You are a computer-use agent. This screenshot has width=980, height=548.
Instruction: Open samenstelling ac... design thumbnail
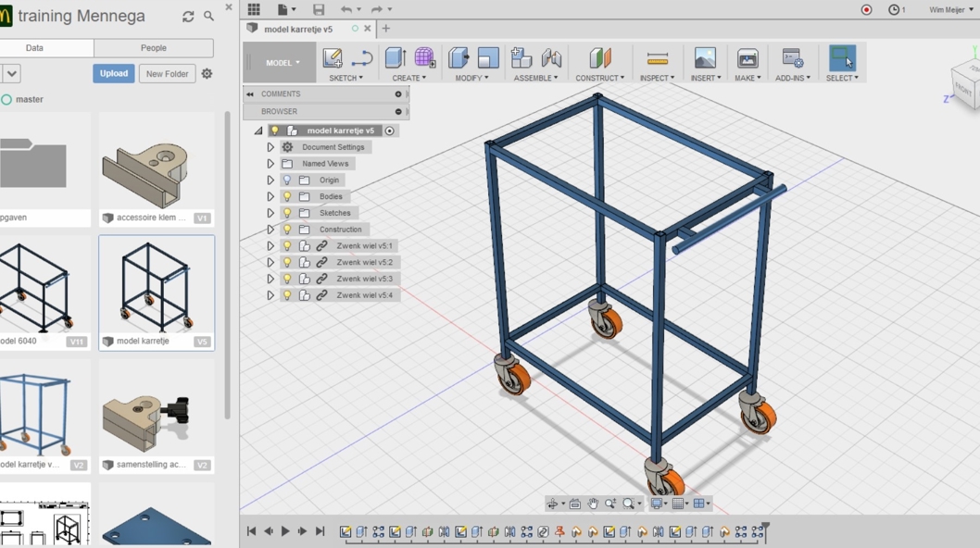click(157, 408)
